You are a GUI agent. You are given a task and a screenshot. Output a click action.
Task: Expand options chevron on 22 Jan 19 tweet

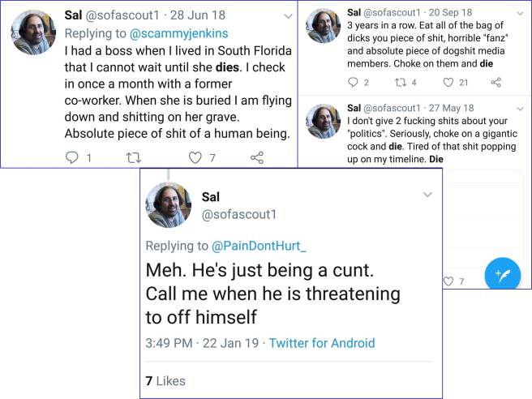pos(427,195)
